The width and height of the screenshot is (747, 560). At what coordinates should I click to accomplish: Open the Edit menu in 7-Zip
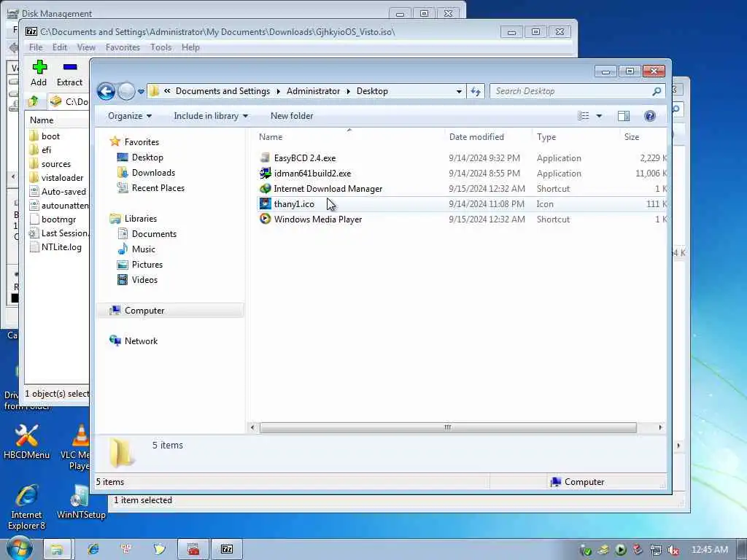(x=60, y=47)
